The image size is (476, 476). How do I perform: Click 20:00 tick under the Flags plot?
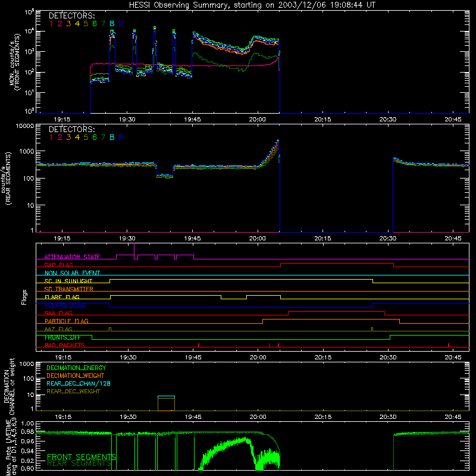[258, 358]
